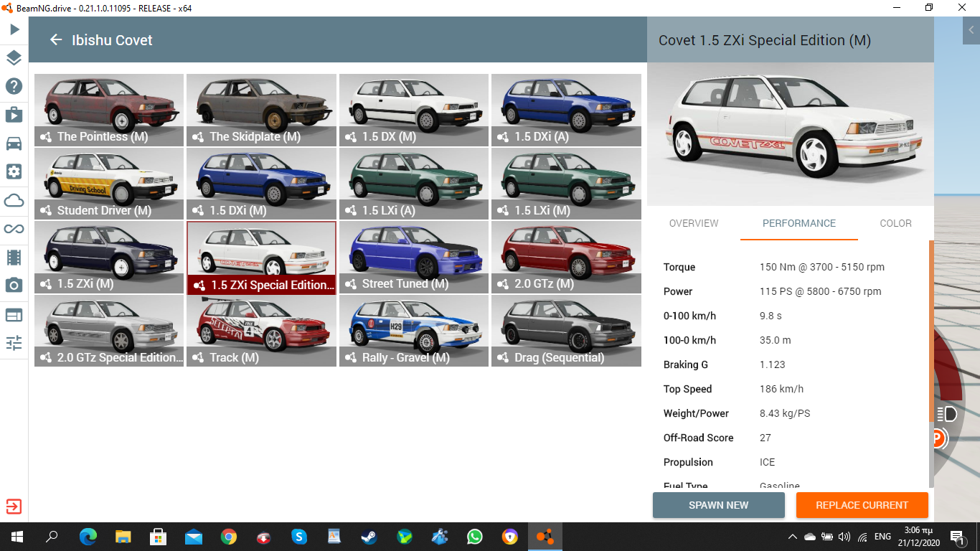Viewport: 980px width, 551px height.
Task: Pick the 1.5 LXi (A) configuration
Action: coord(414,184)
